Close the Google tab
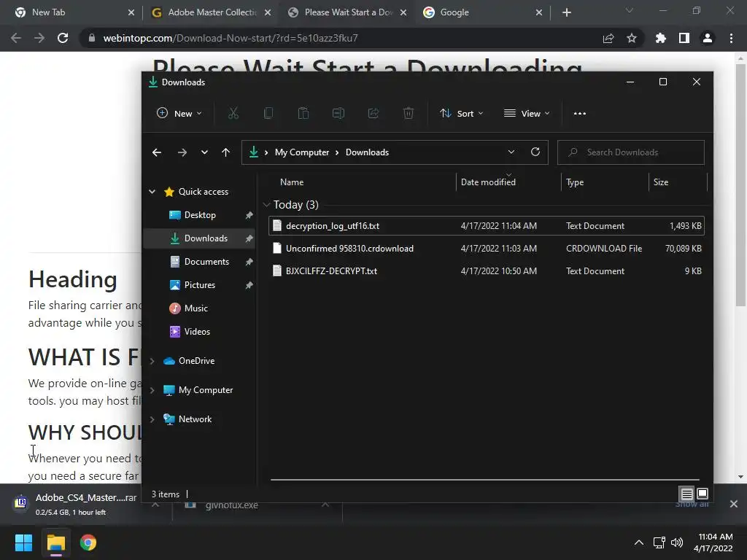747x560 pixels. click(x=539, y=12)
